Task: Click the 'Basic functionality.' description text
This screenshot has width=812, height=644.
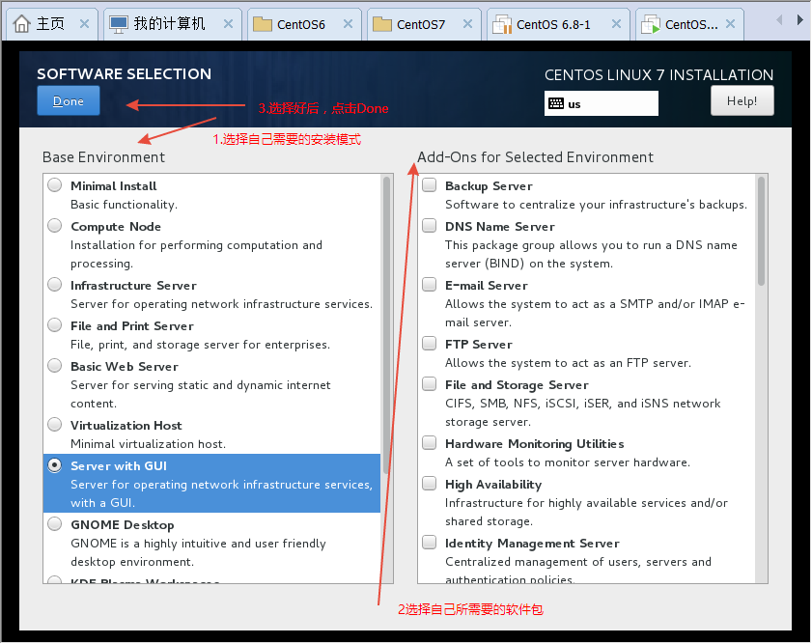Action: pos(124,205)
